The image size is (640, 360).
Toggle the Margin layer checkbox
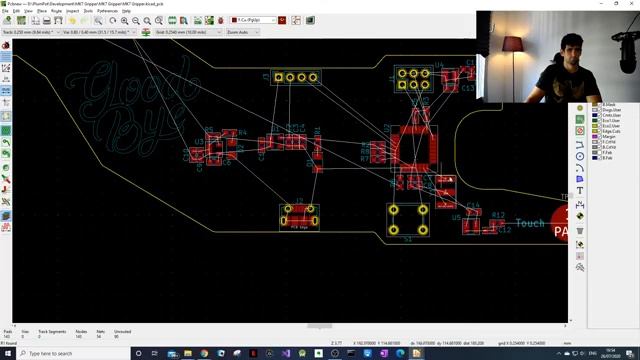[600, 137]
